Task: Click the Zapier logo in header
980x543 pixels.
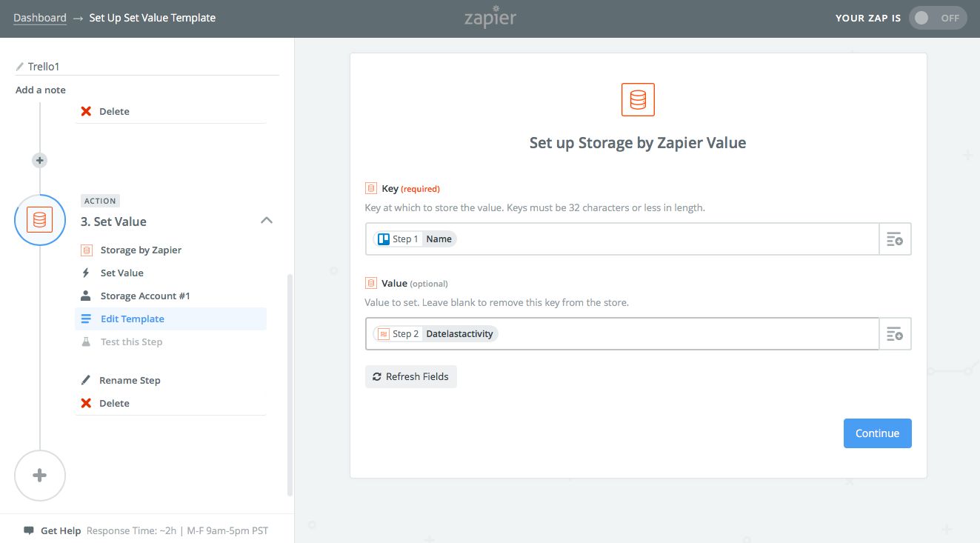Action: [x=490, y=18]
